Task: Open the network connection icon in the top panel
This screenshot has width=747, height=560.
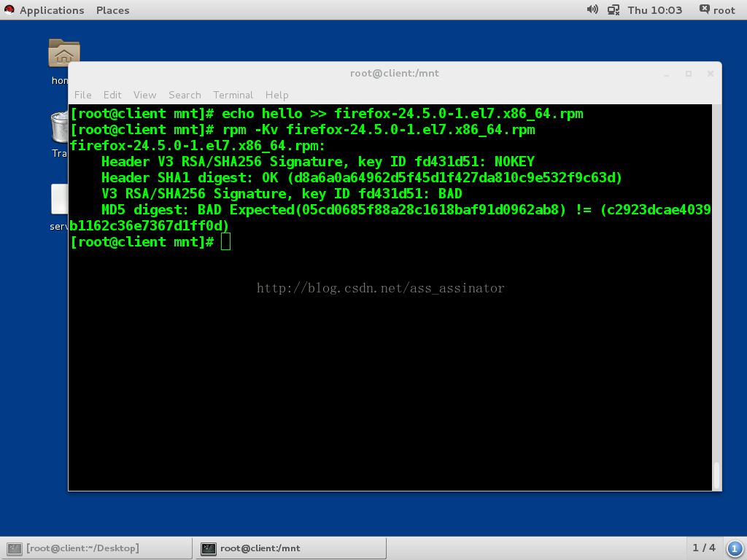Action: tap(613, 9)
